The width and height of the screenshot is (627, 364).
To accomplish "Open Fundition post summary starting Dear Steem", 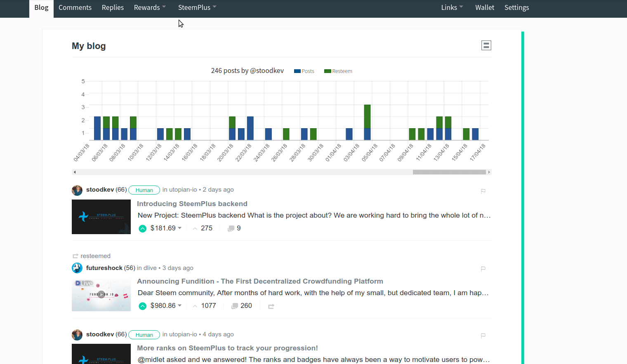I will click(x=313, y=293).
